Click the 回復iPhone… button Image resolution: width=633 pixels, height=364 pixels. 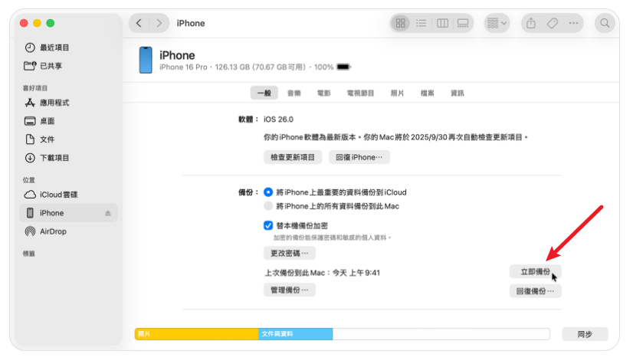click(x=359, y=157)
